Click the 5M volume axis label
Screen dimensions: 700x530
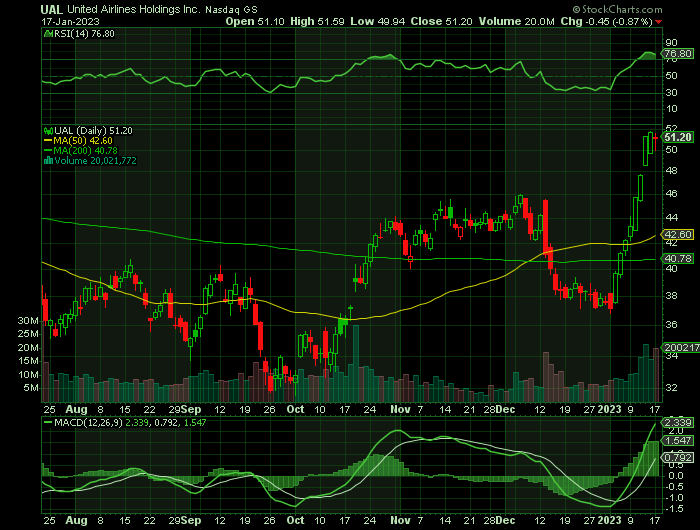pos(31,388)
